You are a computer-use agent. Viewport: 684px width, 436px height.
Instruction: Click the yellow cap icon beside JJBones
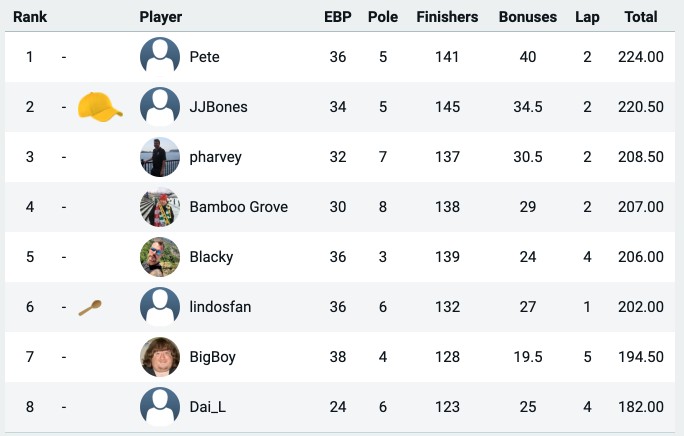(x=100, y=106)
